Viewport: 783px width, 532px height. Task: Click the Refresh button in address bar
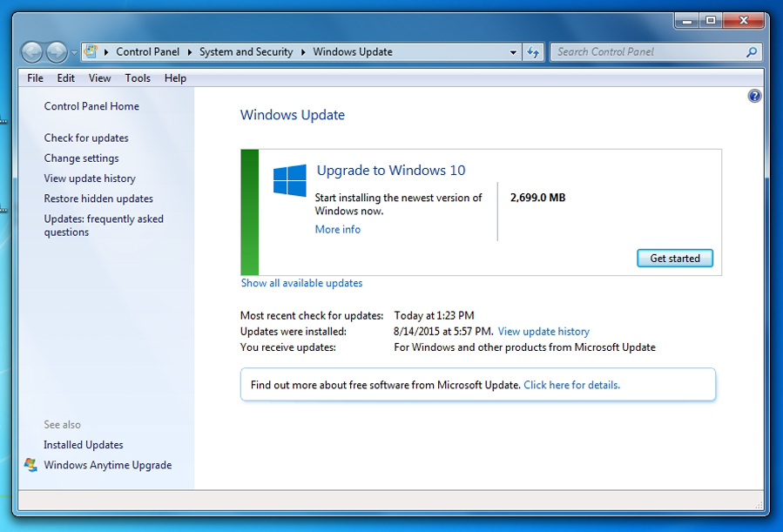[533, 52]
